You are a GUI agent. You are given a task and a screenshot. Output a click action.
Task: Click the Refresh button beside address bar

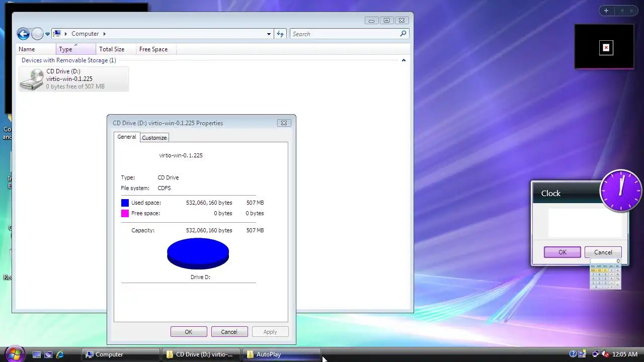[x=281, y=34]
